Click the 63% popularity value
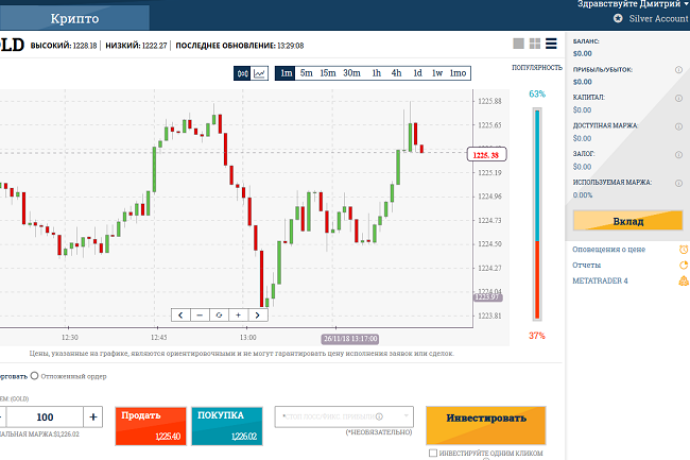690x460 pixels. (537, 94)
